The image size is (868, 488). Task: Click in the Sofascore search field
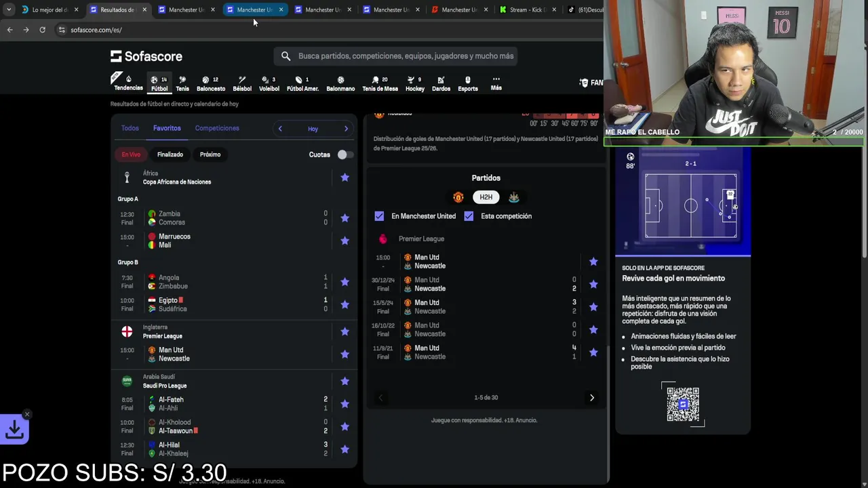point(396,56)
